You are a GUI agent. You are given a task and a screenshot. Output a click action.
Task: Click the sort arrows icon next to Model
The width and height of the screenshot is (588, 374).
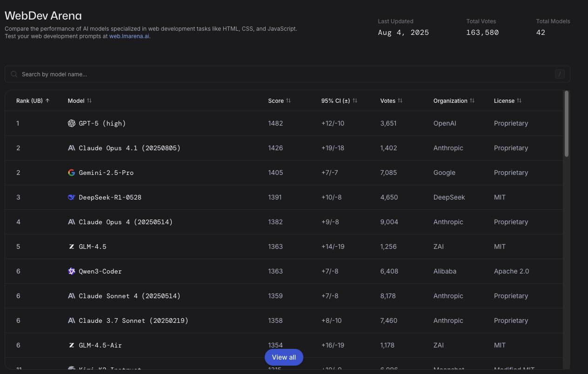(89, 100)
